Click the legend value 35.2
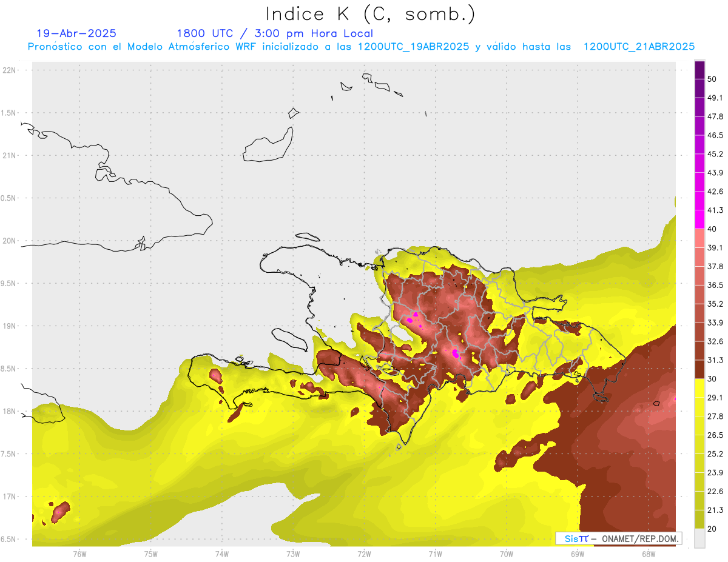 pos(715,304)
